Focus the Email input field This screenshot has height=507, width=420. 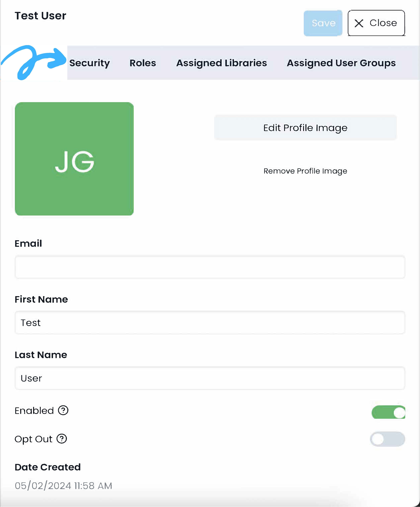click(x=210, y=267)
